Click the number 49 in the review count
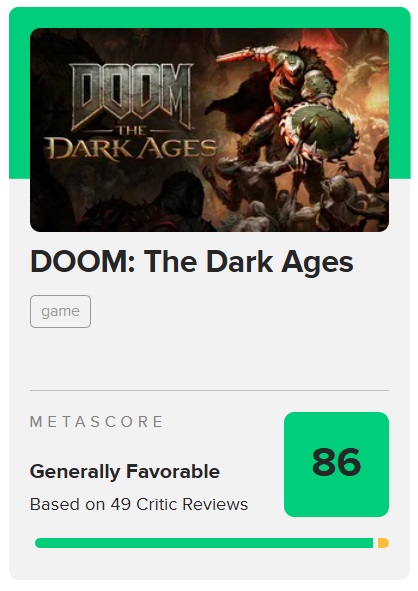Image resolution: width=418 pixels, height=591 pixels. pyautogui.click(x=121, y=504)
